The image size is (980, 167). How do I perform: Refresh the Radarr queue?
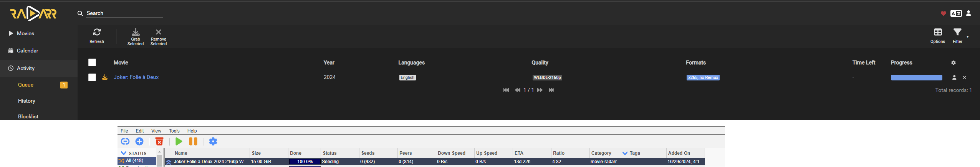point(97,36)
